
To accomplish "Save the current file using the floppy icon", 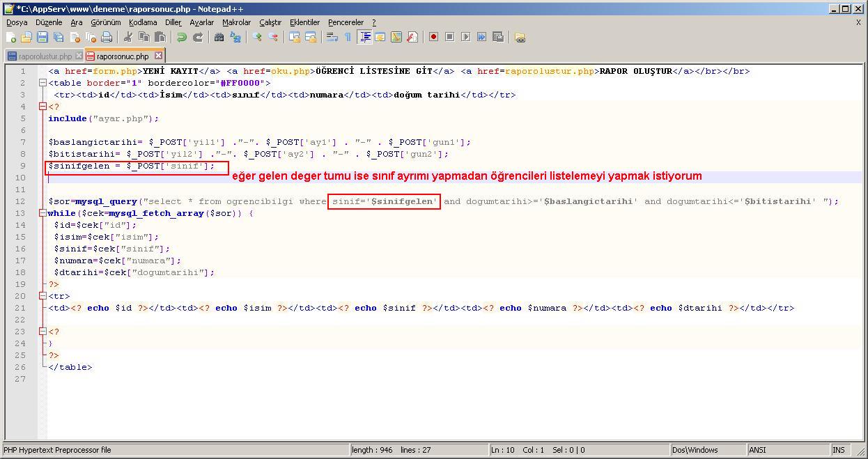I will [x=42, y=37].
